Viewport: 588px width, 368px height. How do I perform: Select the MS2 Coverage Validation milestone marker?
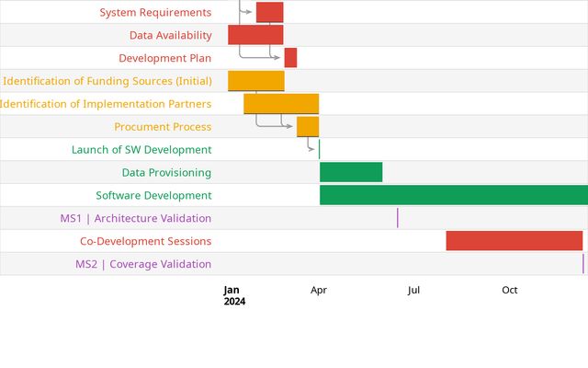582,264
